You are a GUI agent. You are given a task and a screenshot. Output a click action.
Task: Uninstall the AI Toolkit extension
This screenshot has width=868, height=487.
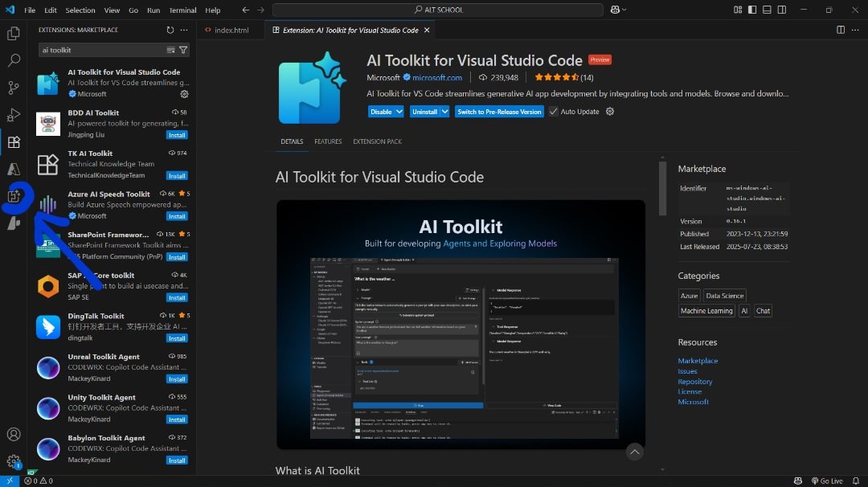click(424, 111)
